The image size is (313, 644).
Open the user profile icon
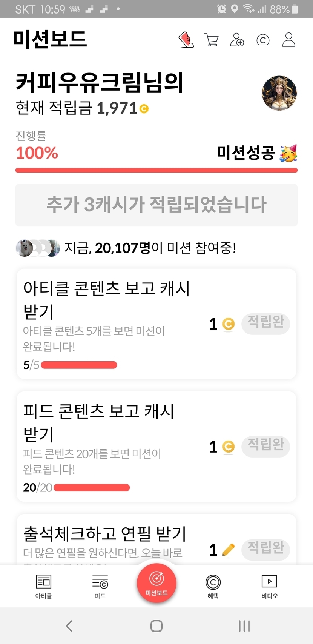point(288,40)
